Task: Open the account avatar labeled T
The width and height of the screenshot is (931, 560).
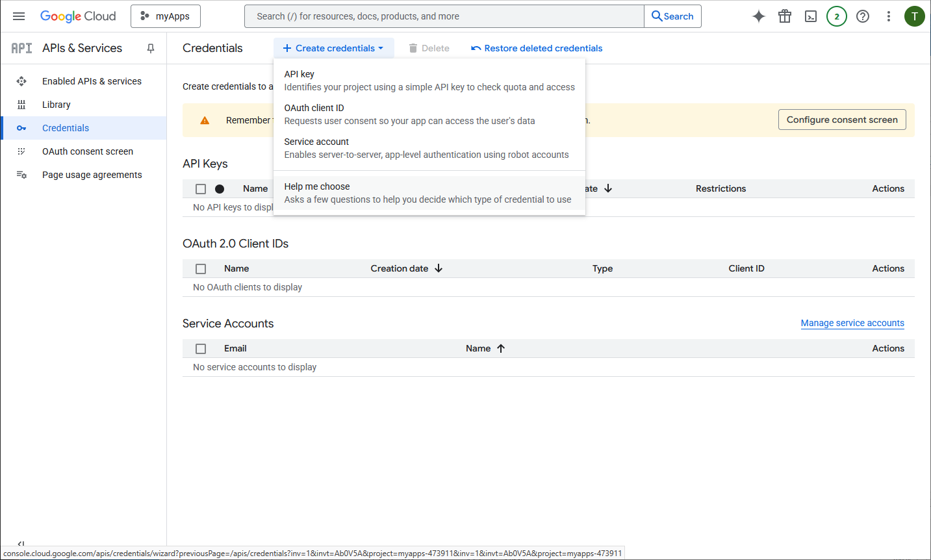Action: click(x=914, y=16)
